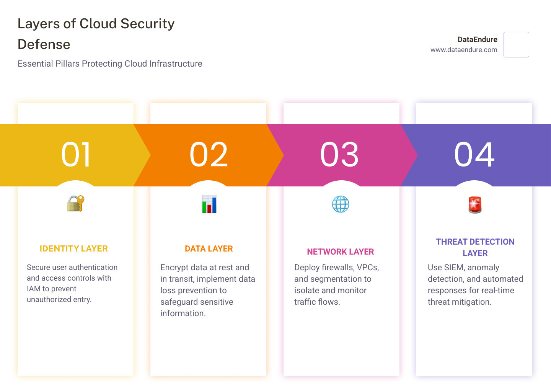Select the purple 04 arrow segment
This screenshot has height=392, width=551.
476,155
